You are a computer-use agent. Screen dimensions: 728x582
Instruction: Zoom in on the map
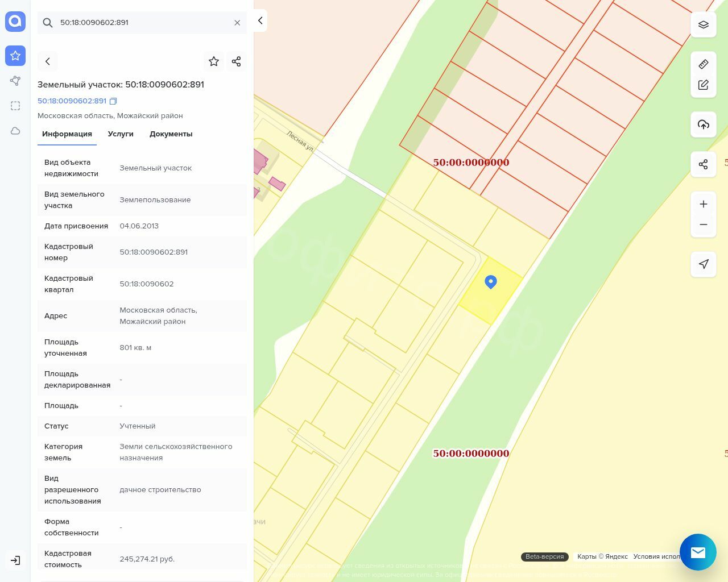tap(704, 204)
